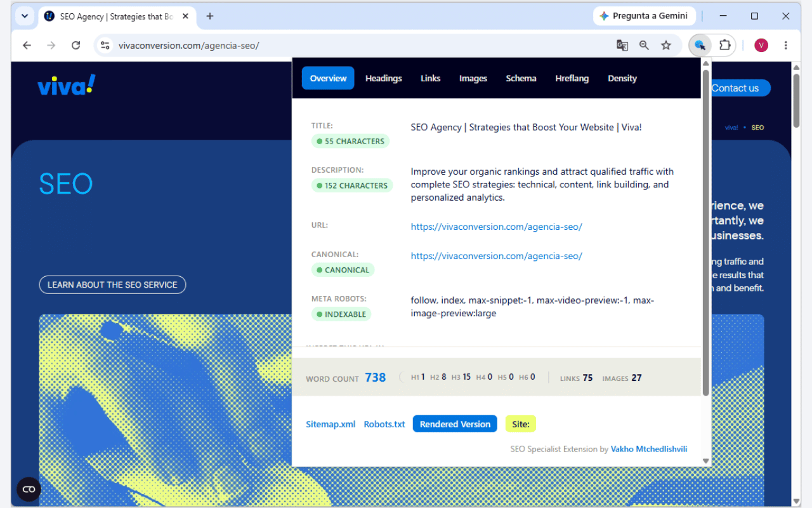Open Chrome's three-dot menu
This screenshot has height=508, width=812.
[x=786, y=45]
